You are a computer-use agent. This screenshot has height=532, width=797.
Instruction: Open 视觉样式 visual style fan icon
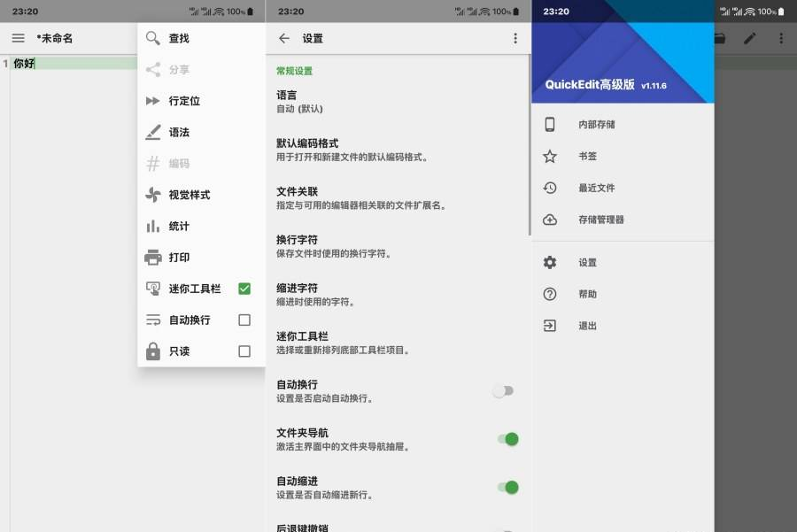coord(153,195)
